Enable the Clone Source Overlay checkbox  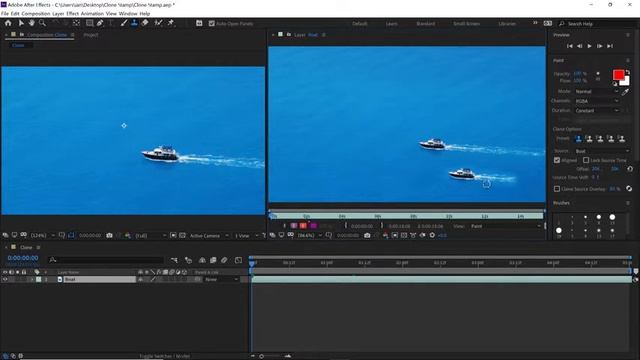(x=557, y=189)
